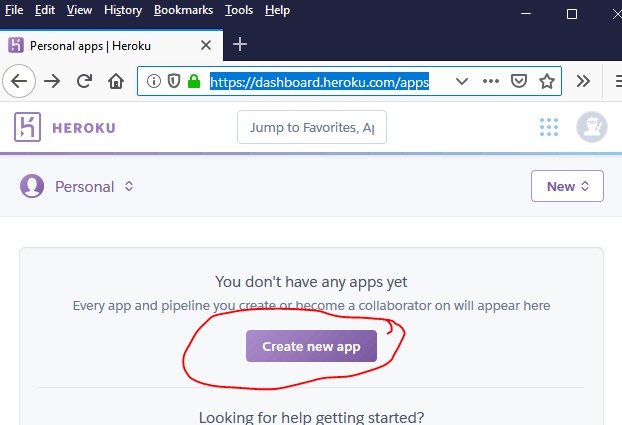Focus the Jump to Favorites search field
This screenshot has width=622, height=425.
(312, 127)
